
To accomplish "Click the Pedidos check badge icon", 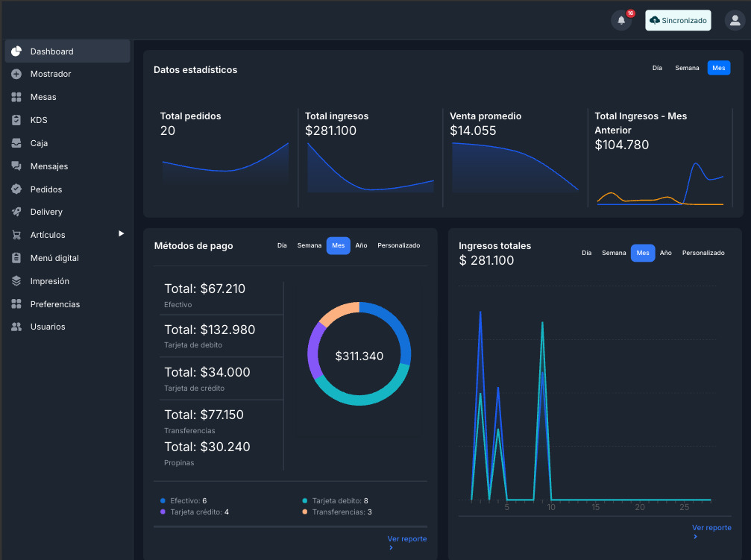I will (16, 189).
